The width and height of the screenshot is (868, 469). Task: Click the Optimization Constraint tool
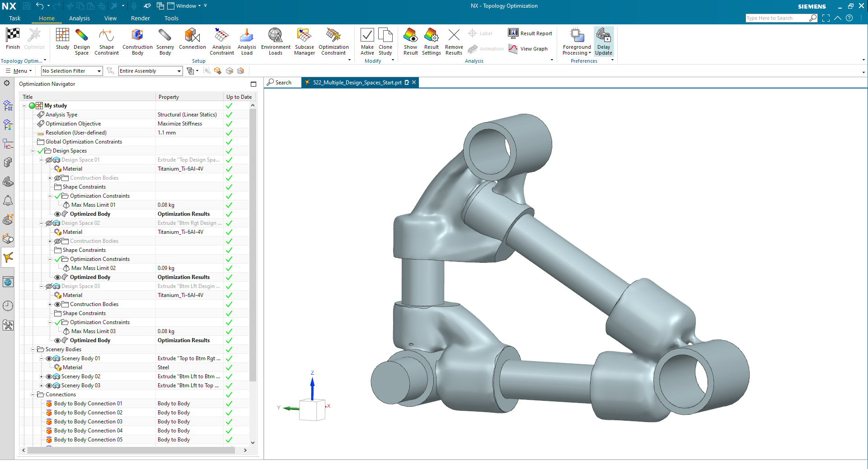pyautogui.click(x=333, y=42)
